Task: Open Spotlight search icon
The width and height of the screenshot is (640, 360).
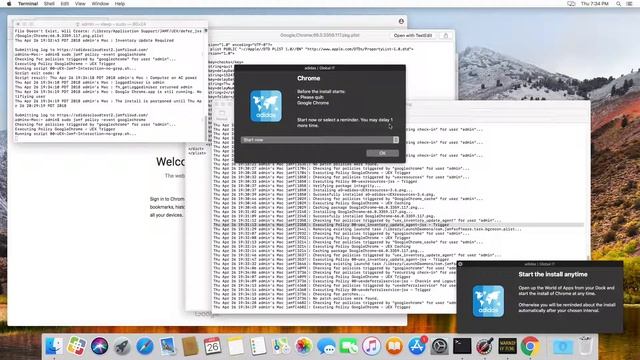Action: point(618,4)
